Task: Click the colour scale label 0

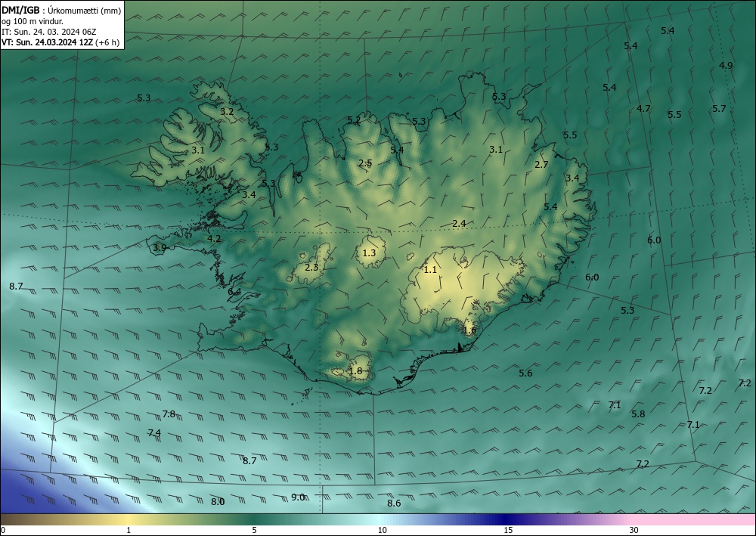Action: pos(3,531)
